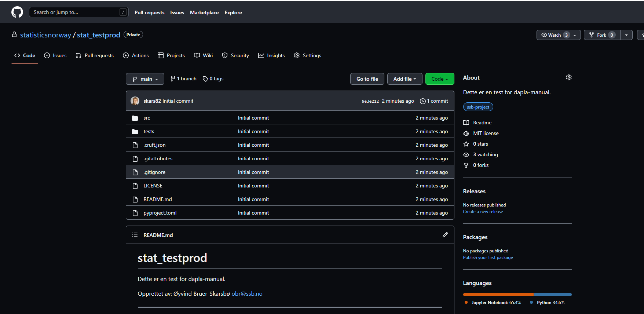Open Pull requests in top navigation
The width and height of the screenshot is (644, 314).
pos(149,12)
